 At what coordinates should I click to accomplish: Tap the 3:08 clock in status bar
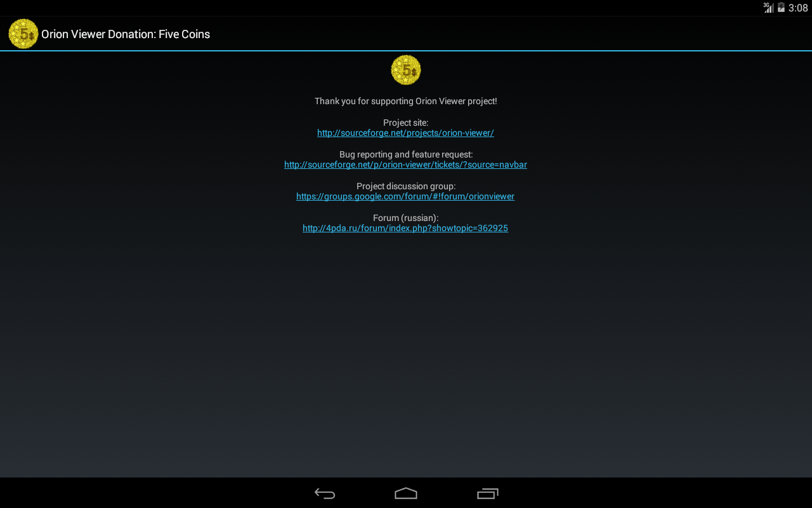click(798, 8)
